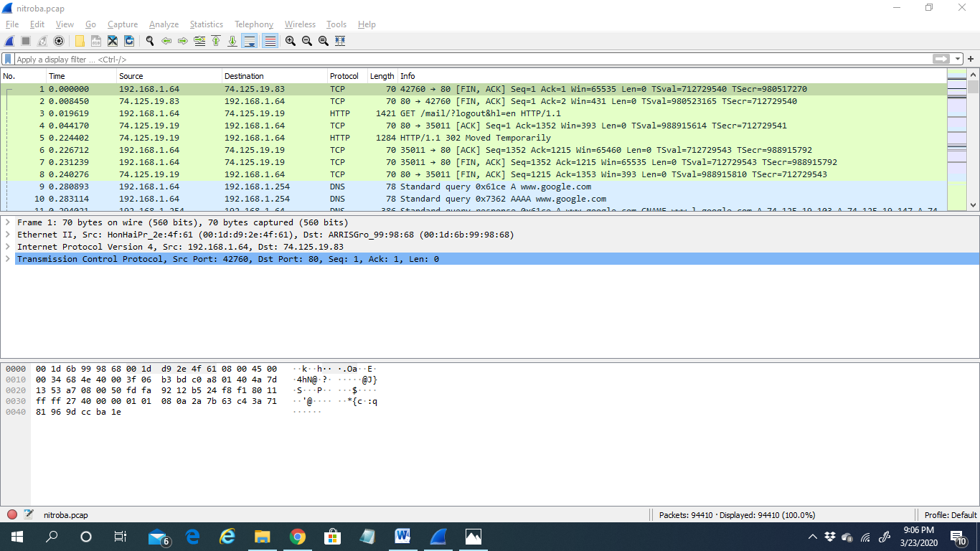Reload the capture file from toolbar

[129, 42]
